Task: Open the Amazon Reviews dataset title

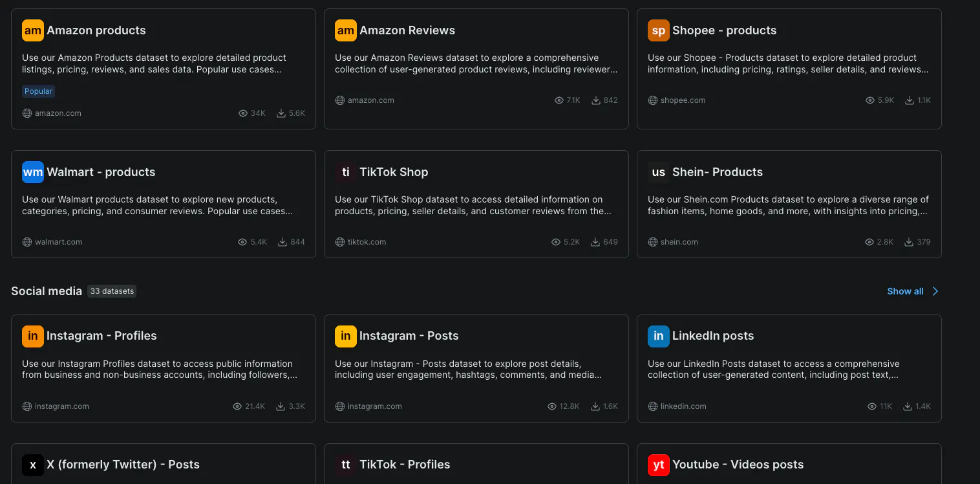Action: coord(407,30)
